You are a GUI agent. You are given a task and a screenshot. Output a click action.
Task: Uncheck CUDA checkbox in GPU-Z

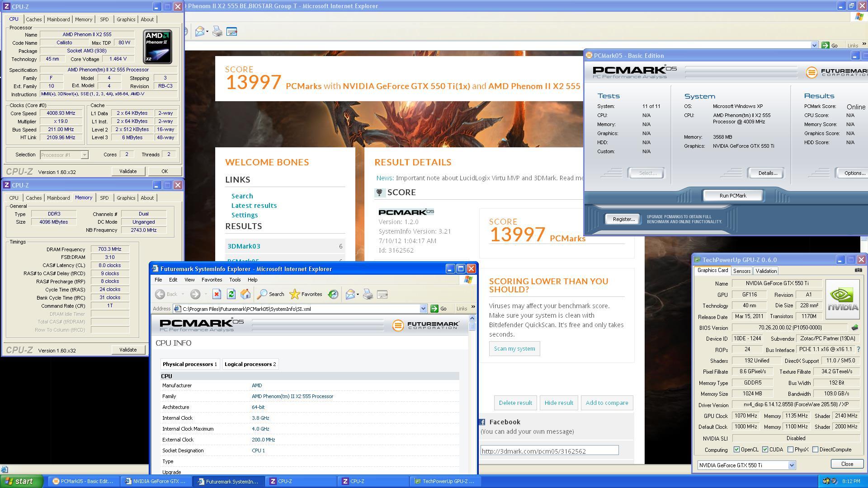[765, 450]
